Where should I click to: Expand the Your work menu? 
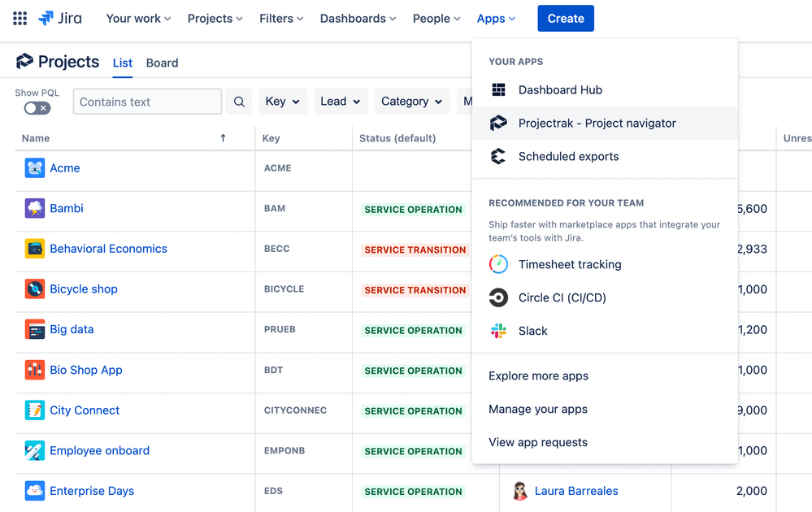(x=138, y=19)
